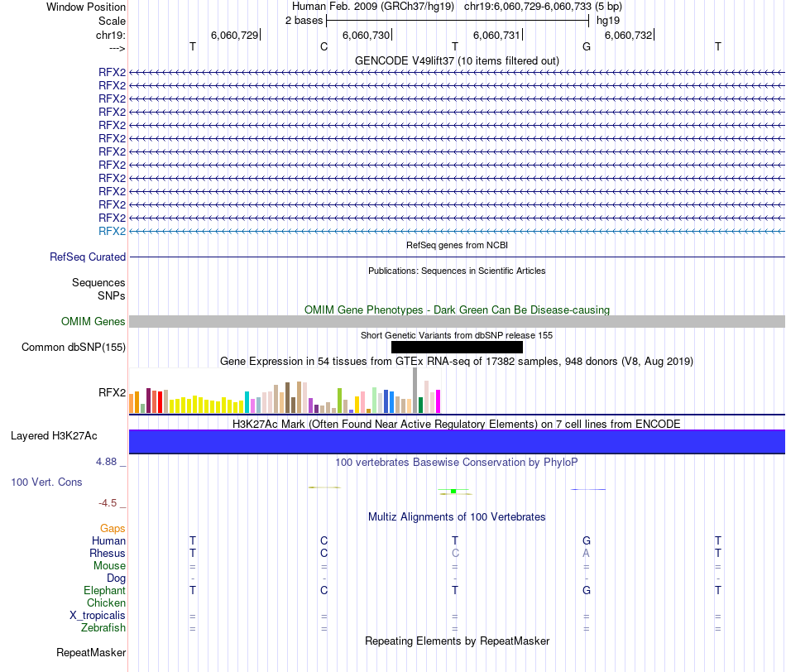The width and height of the screenshot is (786, 672).
Task: Click the RefSeq Curated gene line
Action: pos(457,257)
